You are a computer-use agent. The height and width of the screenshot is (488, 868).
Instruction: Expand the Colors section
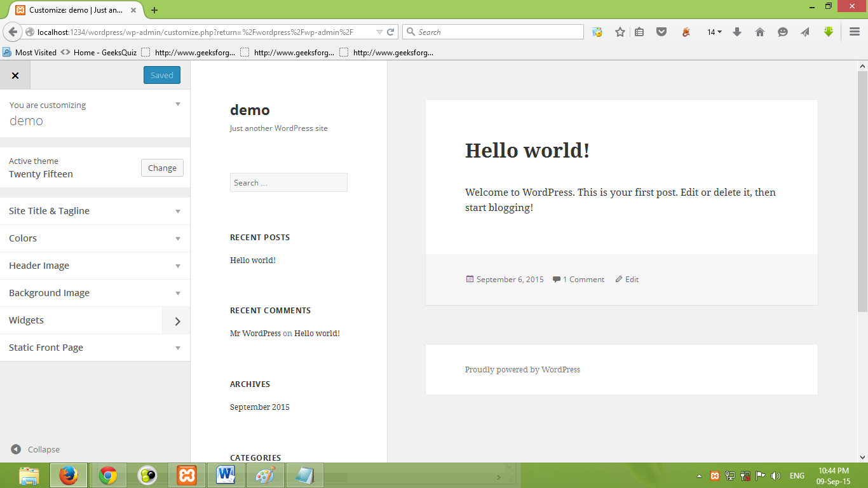coord(95,238)
